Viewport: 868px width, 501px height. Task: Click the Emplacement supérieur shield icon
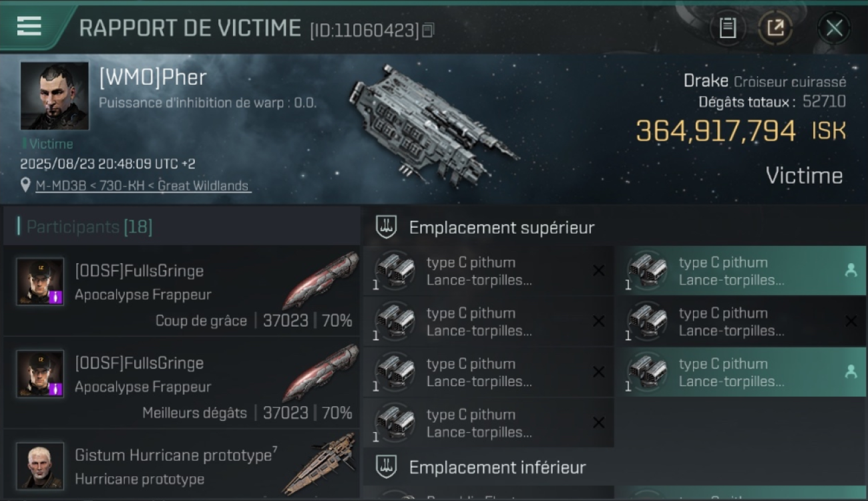(386, 227)
